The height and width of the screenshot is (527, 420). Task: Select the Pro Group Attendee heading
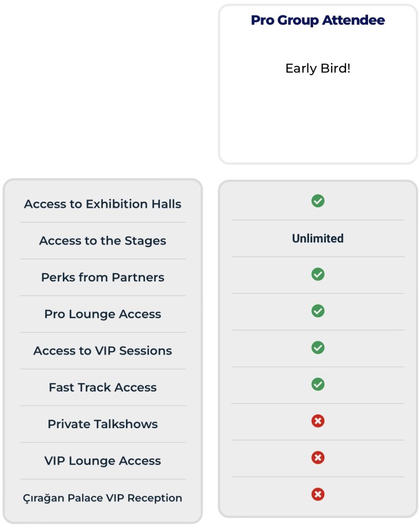coord(318,20)
